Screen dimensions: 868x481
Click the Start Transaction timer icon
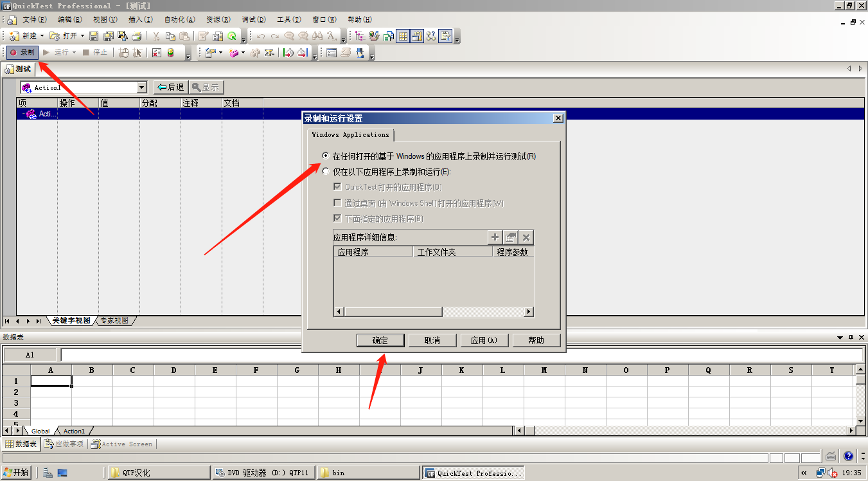(x=288, y=52)
